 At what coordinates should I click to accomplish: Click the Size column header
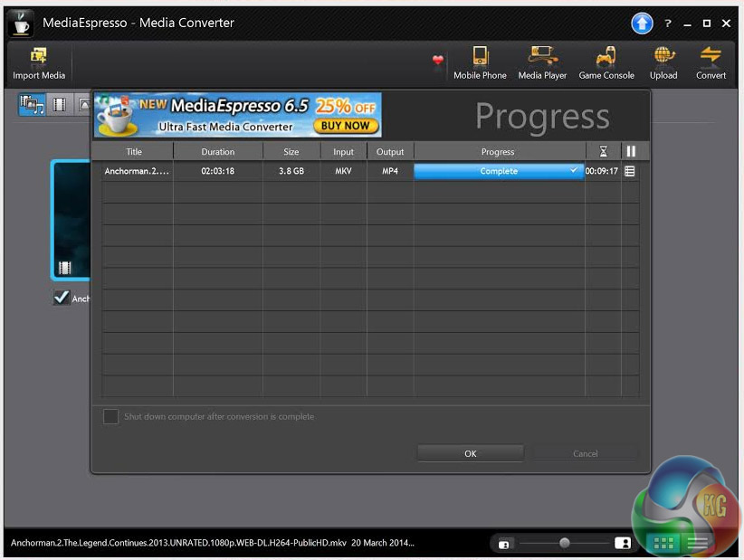coord(291,152)
